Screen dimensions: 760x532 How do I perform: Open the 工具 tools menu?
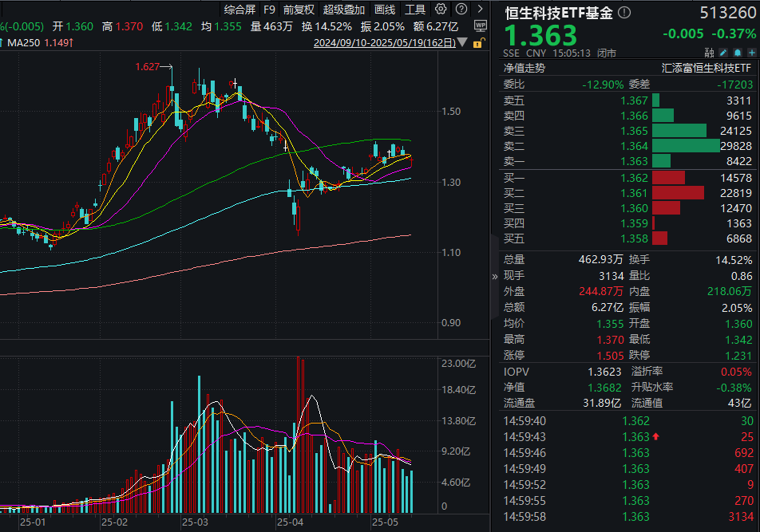pos(415,10)
